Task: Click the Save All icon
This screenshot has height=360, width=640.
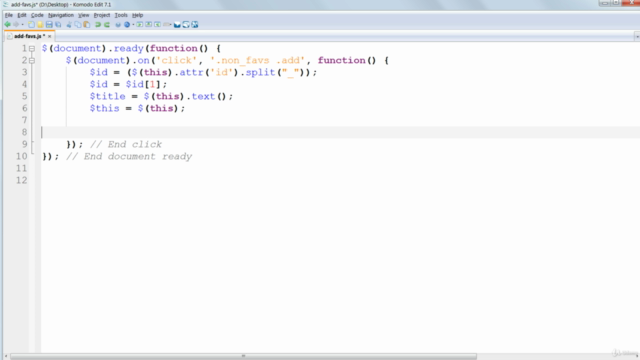Action: [58, 25]
